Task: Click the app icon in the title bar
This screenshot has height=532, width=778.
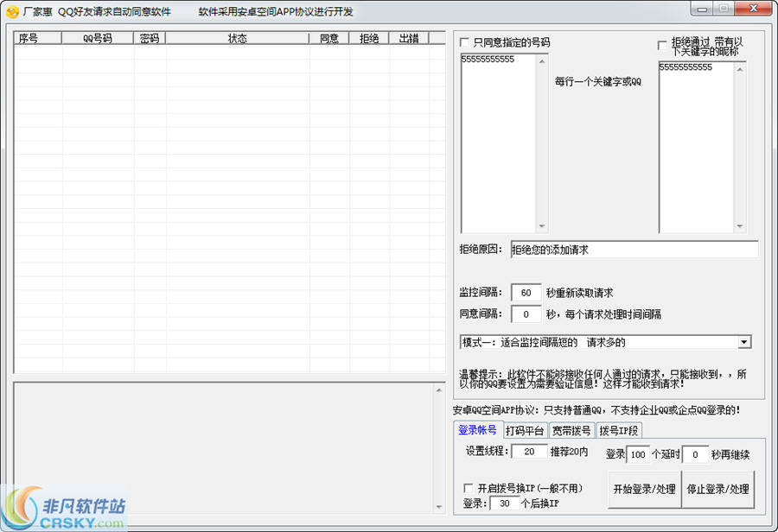Action: [x=12, y=11]
